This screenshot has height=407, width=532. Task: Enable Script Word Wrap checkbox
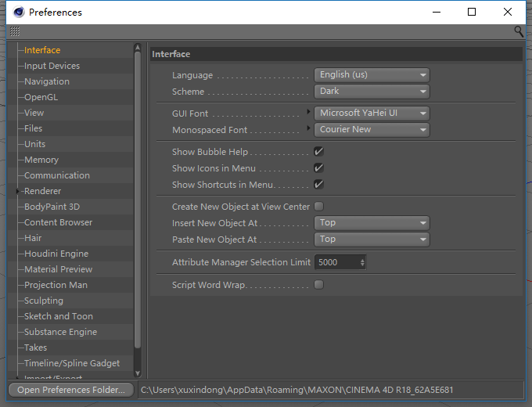coord(318,284)
